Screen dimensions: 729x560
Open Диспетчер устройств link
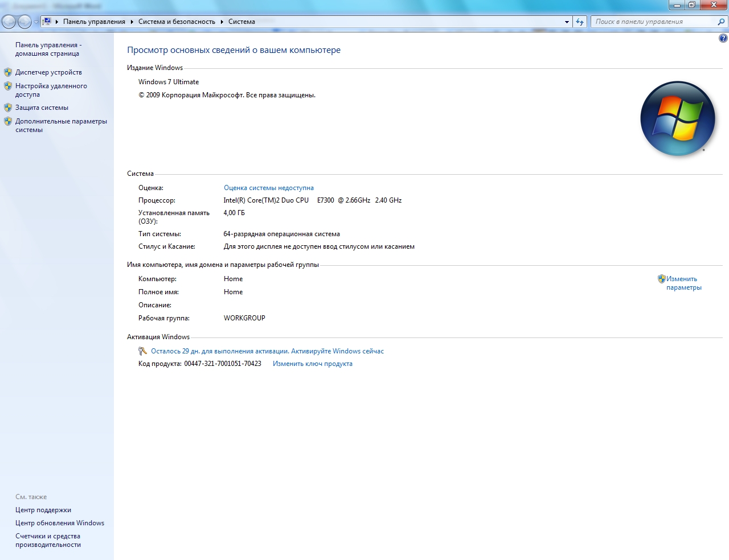coord(48,72)
